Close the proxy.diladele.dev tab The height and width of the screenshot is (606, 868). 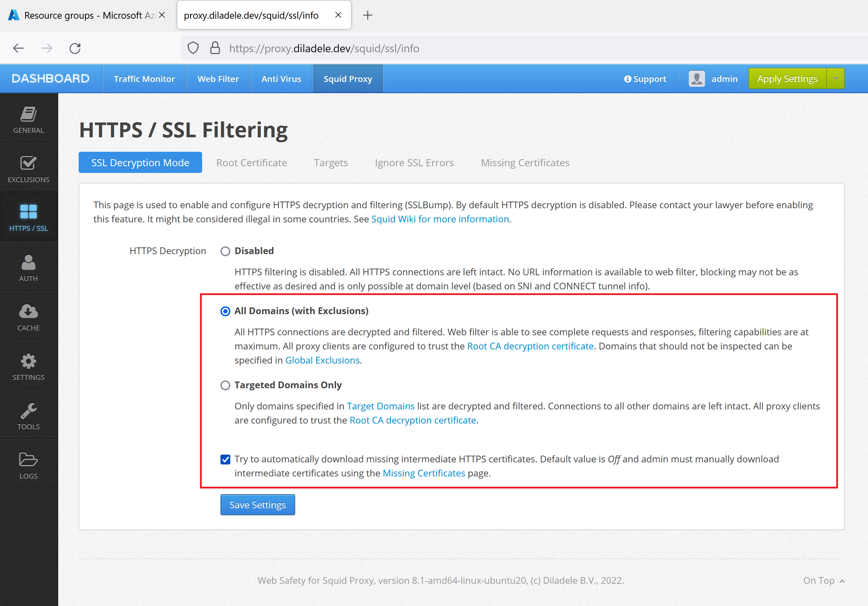coord(338,15)
